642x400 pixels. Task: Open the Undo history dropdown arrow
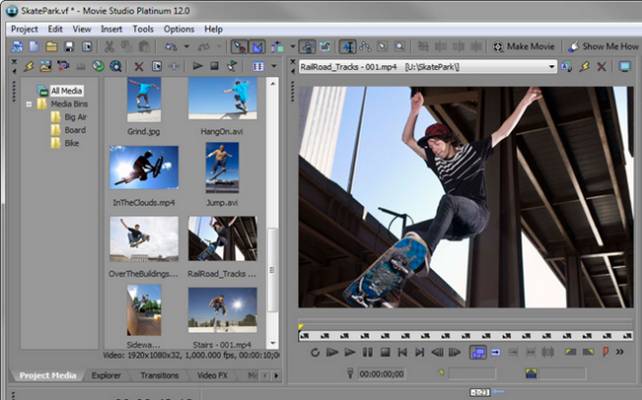coord(187,46)
